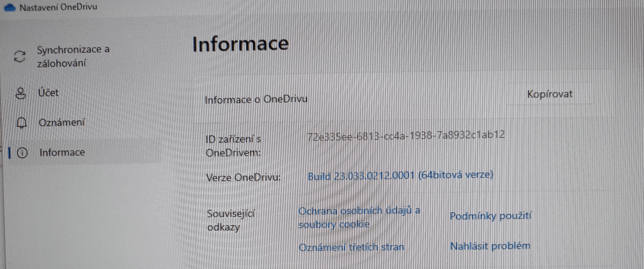Click the sync arrows icon in sidebar
Viewport: 644px width, 269px height.
(x=20, y=57)
